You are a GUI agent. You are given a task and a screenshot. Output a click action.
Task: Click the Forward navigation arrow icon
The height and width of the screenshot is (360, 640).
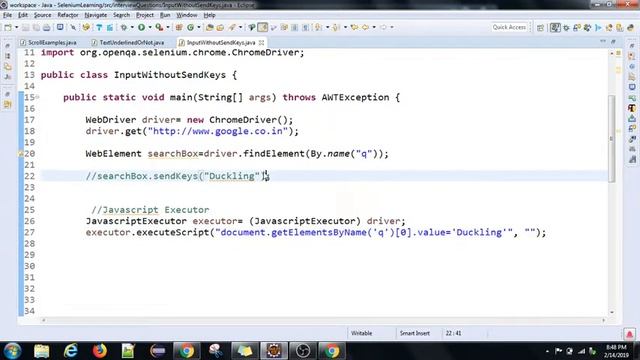pyautogui.click(x=383, y=27)
